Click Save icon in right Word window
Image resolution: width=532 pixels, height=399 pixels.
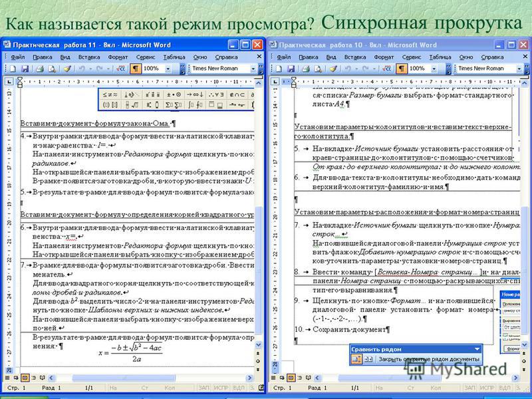[x=291, y=69]
